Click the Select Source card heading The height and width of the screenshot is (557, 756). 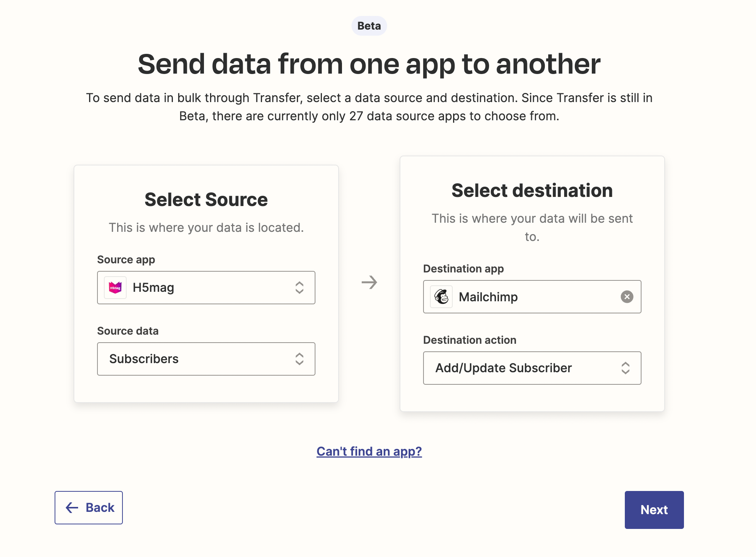tap(206, 200)
